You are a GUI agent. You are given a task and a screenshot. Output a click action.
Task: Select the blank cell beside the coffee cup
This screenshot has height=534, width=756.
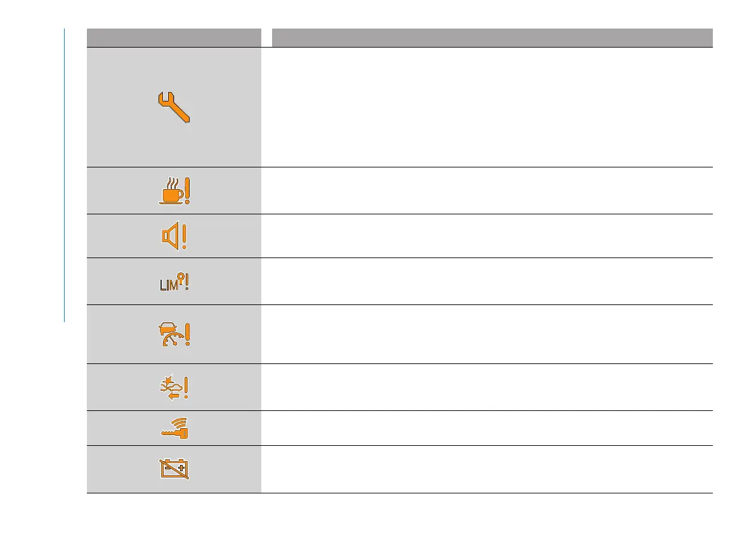(487, 190)
